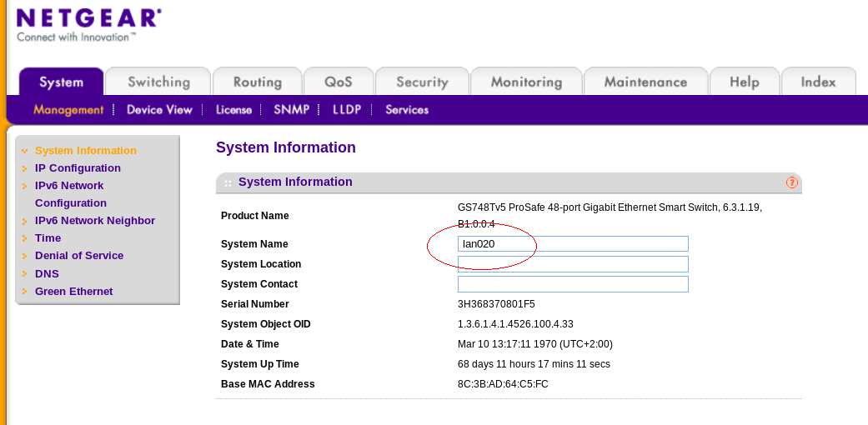Expand the arrow next to Green Ethernet
Screen dimensions: 868x425
pyautogui.click(x=24, y=292)
